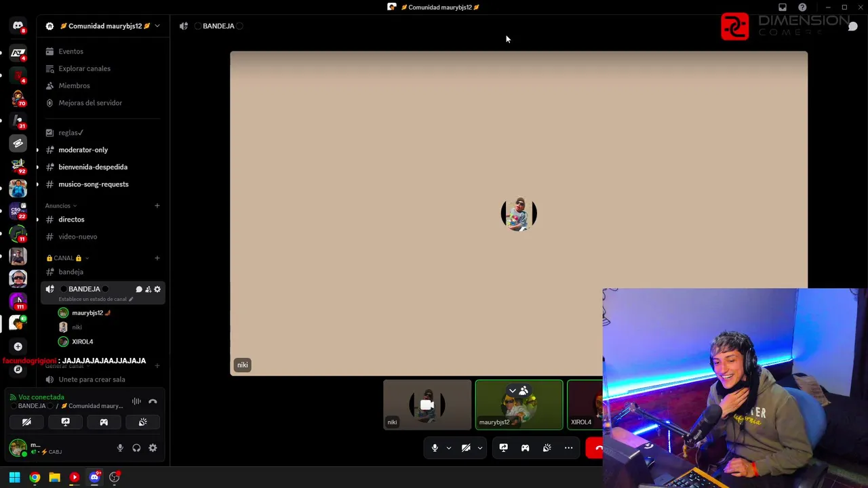Select the maurybjs12 video thumbnail
The width and height of the screenshot is (868, 488).
(x=519, y=405)
